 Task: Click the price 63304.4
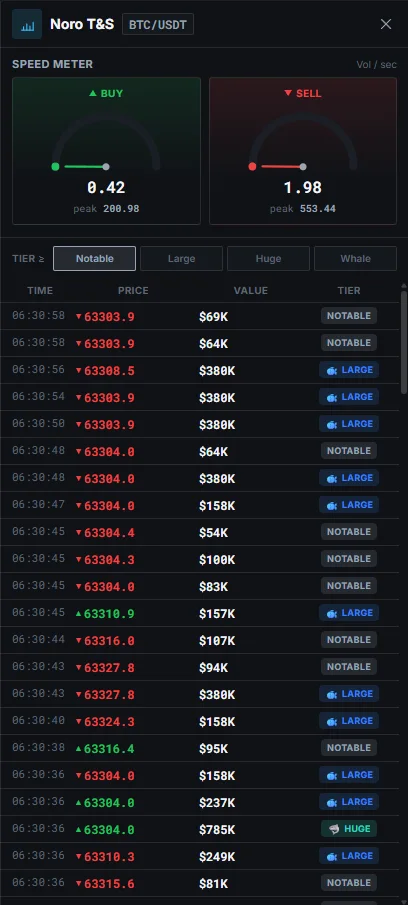109,533
